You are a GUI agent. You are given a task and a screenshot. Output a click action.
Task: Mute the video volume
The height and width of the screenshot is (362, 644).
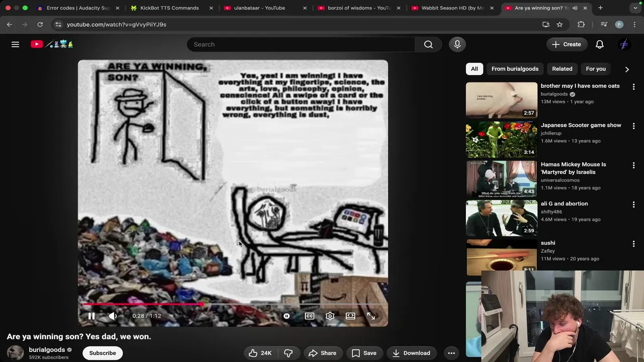[x=113, y=316]
